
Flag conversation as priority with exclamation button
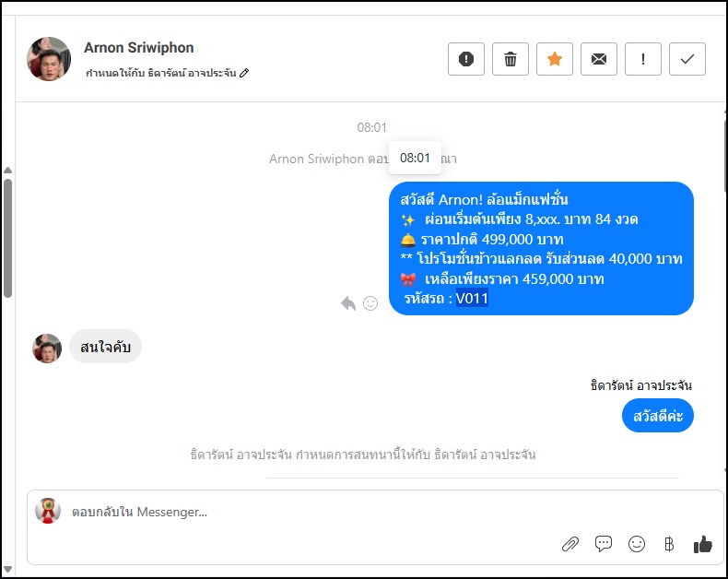pyautogui.click(x=642, y=59)
